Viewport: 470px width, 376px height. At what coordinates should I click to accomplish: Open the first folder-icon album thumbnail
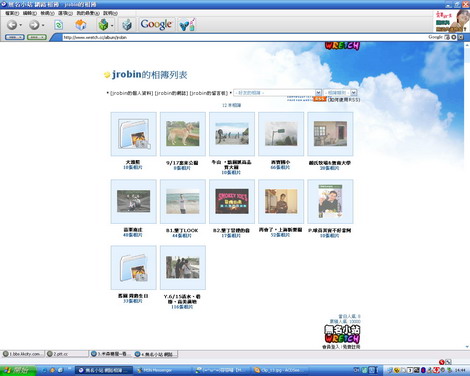pos(133,134)
